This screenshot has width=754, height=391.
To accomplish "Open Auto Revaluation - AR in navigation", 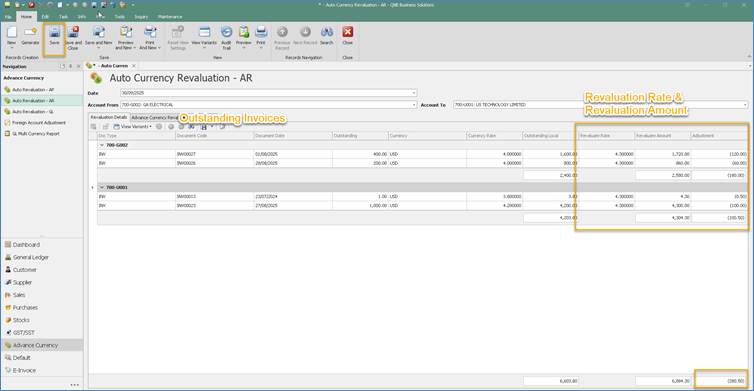I will coord(33,101).
